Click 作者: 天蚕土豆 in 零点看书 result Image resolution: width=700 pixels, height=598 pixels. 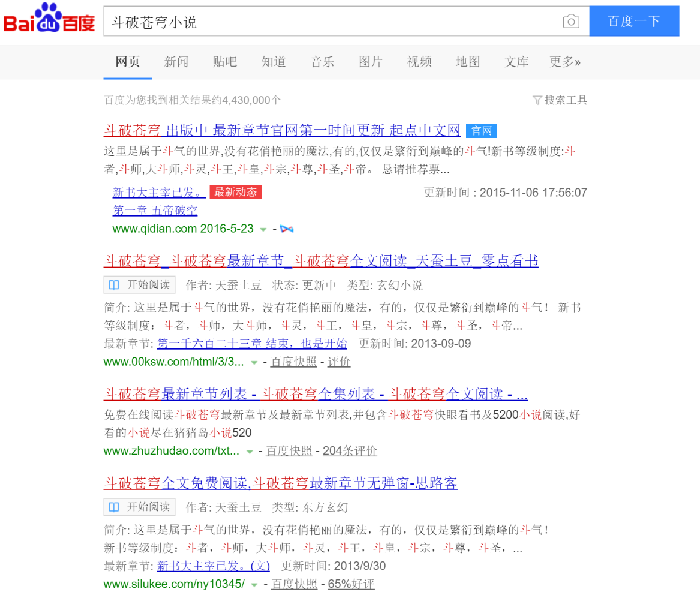pyautogui.click(x=224, y=285)
